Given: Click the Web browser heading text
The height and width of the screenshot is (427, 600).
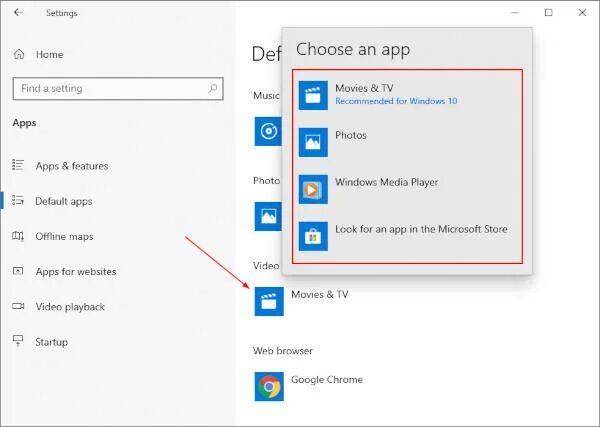Looking at the screenshot, I should [x=283, y=351].
